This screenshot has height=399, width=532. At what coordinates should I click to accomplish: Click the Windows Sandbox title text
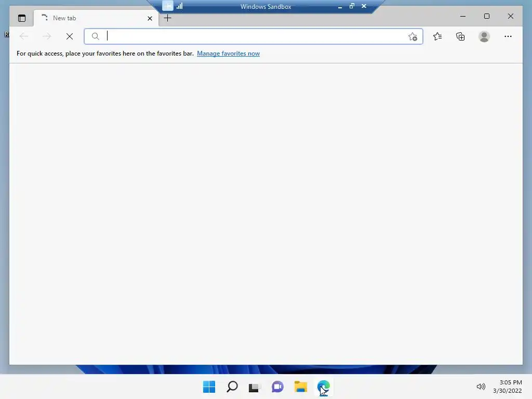click(265, 6)
